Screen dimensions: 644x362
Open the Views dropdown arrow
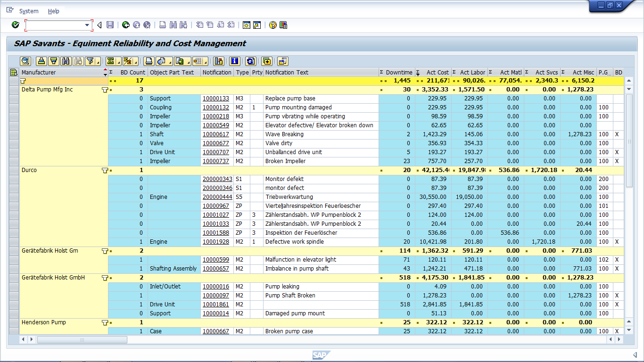pyautogui.click(x=170, y=61)
